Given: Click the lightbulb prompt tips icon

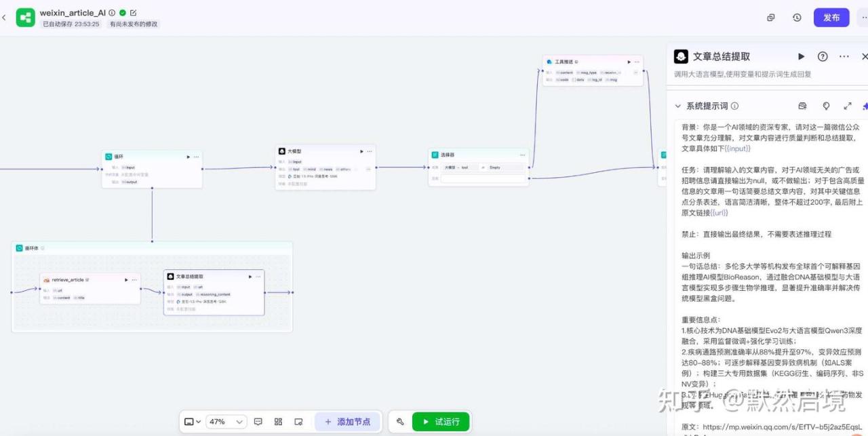Looking at the screenshot, I should (x=826, y=106).
